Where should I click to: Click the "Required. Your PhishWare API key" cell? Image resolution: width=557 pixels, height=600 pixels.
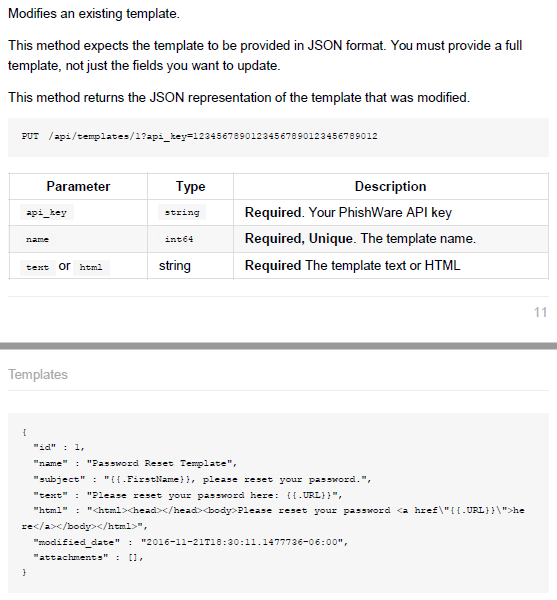tap(348, 212)
